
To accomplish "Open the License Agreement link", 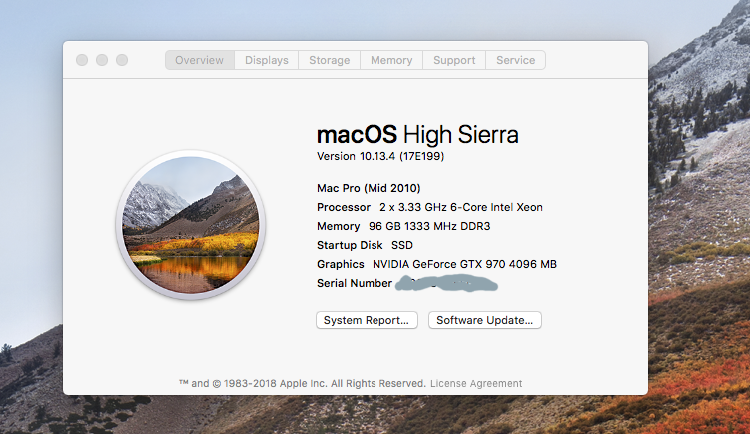I will tap(476, 383).
